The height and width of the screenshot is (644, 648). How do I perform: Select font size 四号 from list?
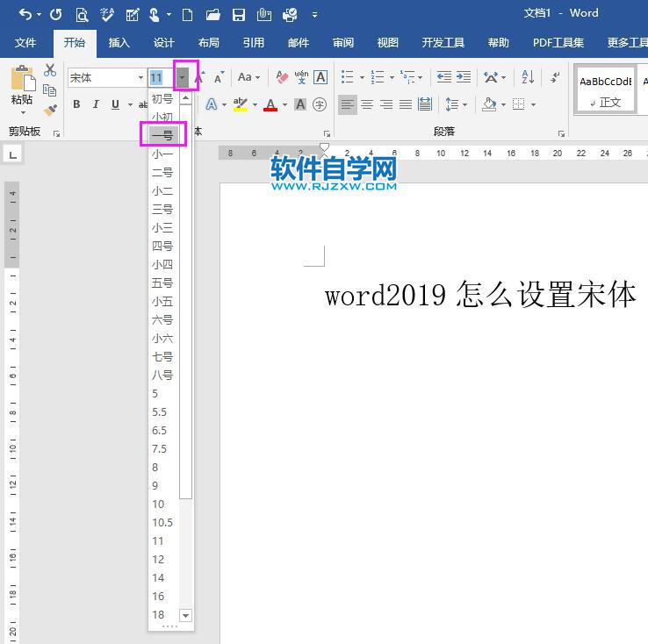click(x=163, y=246)
